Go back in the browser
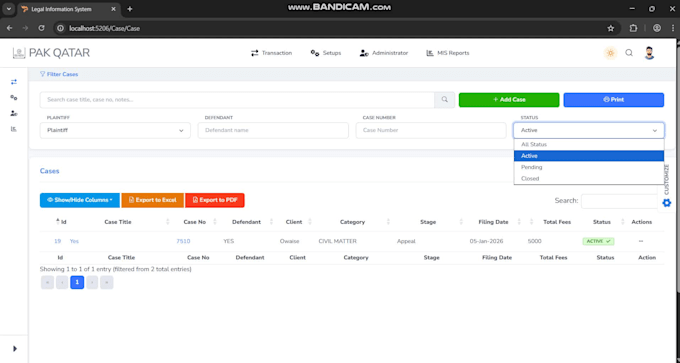The width and height of the screenshot is (680, 363). (10, 28)
